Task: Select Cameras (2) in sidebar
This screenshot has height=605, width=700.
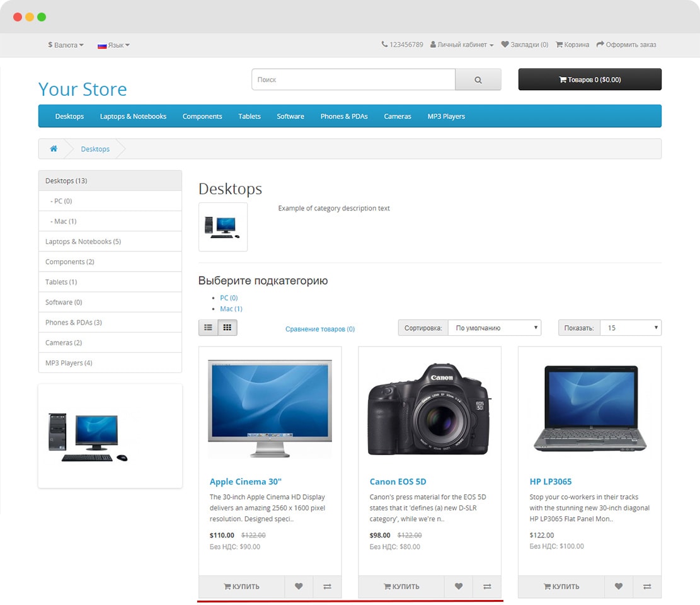Action: pyautogui.click(x=110, y=342)
